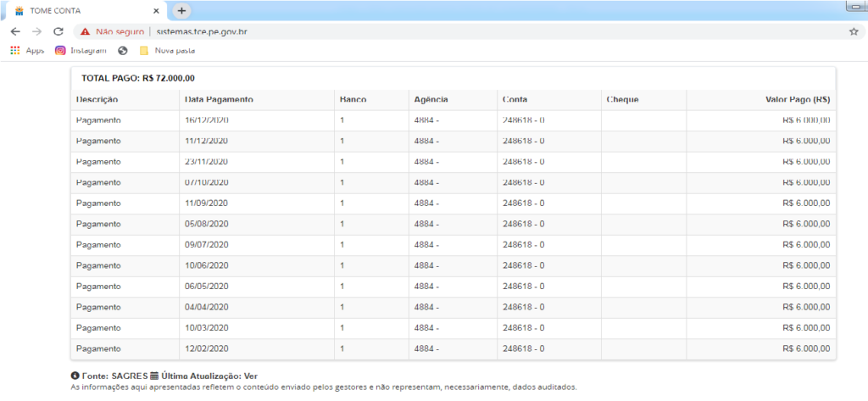Close the TOME CONTA tab
Screen dimensions: 868x401
(x=157, y=10)
